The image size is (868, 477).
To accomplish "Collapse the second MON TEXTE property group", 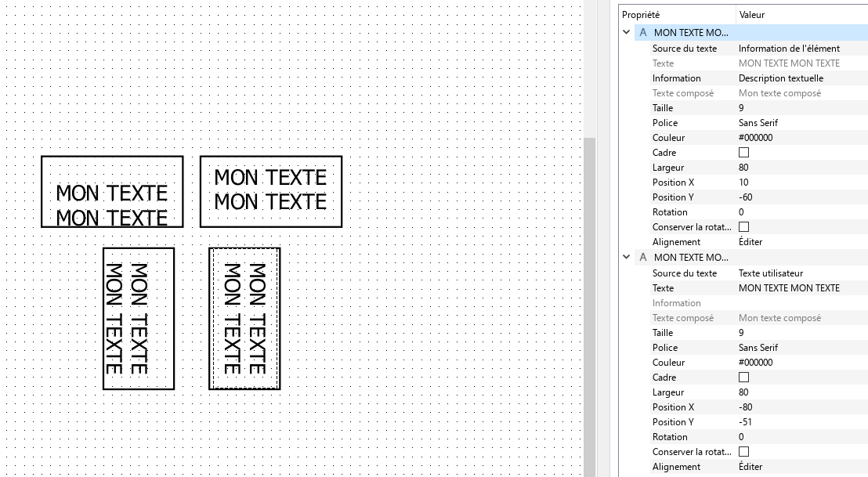I will pos(627,258).
